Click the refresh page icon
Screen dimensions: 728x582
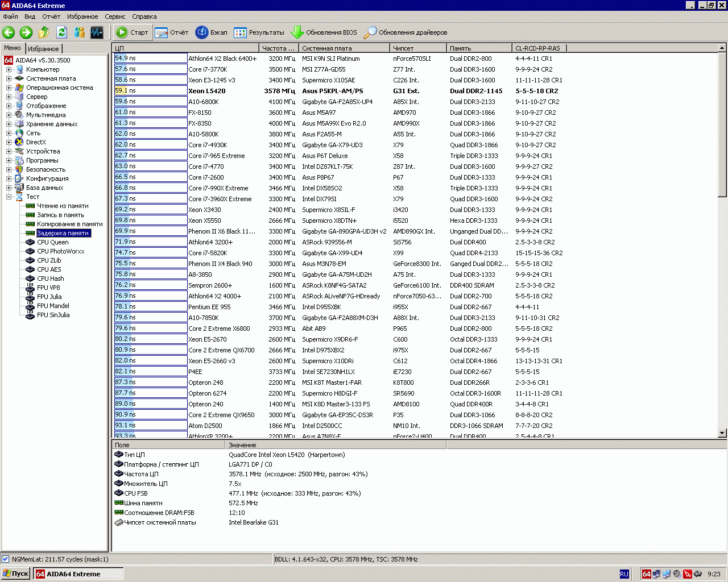(61, 32)
